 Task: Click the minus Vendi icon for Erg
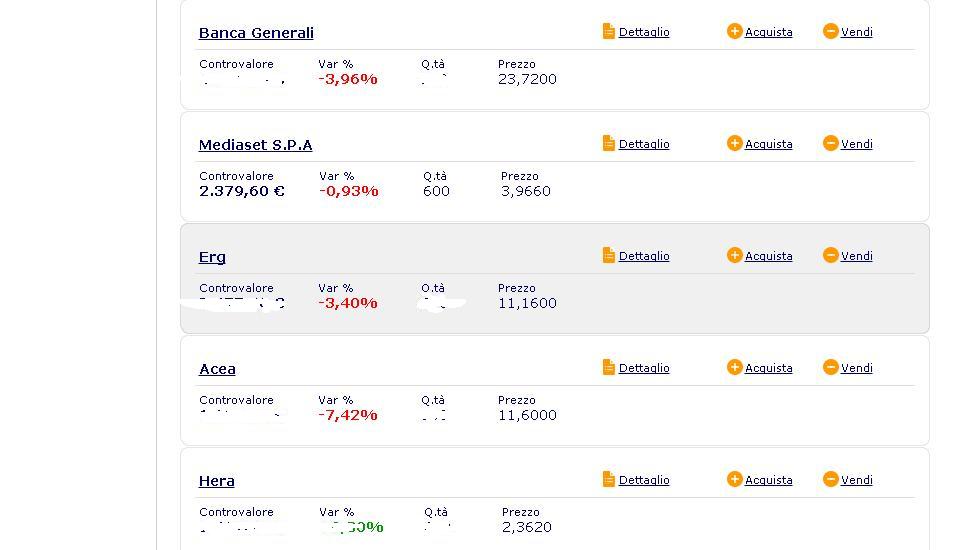click(x=830, y=256)
